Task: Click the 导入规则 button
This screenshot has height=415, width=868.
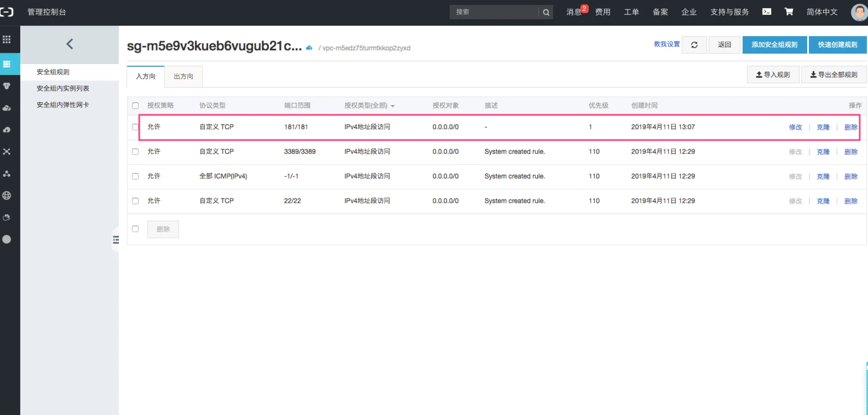Action: pos(773,75)
